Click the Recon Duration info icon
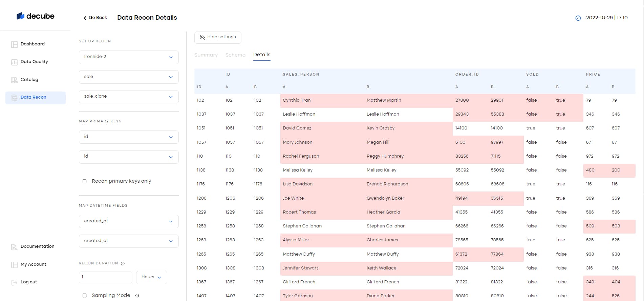 pyautogui.click(x=123, y=263)
